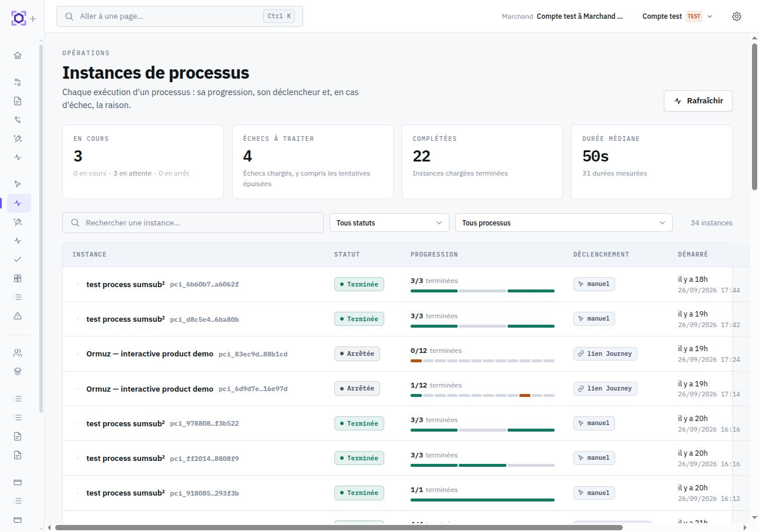Click the 'Ctrl K' shortcut badge
759x532 pixels.
coord(279,16)
